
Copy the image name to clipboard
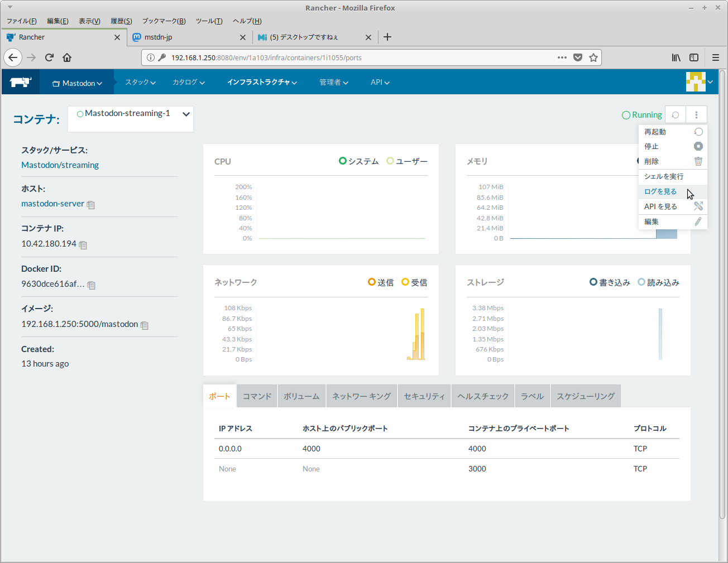pos(145,325)
